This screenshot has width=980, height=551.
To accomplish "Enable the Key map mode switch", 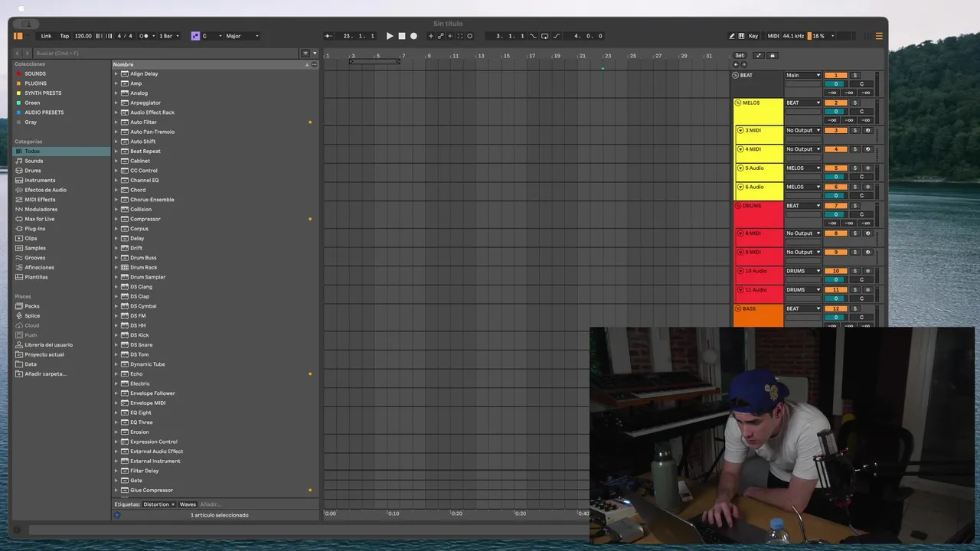I will [x=753, y=36].
